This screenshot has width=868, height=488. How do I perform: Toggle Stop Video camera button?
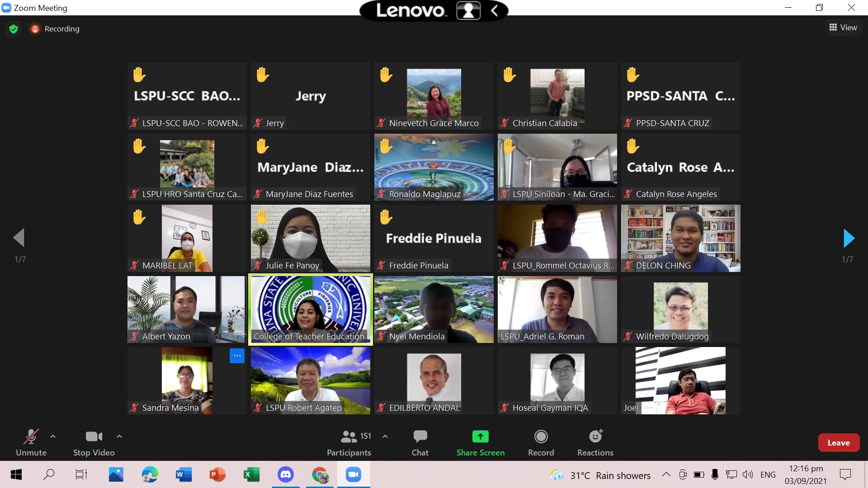tap(94, 443)
